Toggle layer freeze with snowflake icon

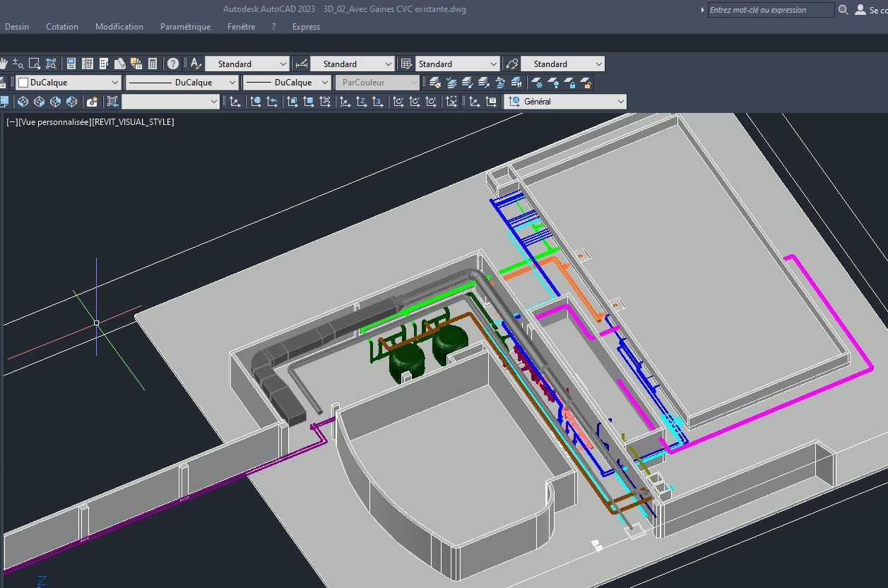click(x=537, y=83)
